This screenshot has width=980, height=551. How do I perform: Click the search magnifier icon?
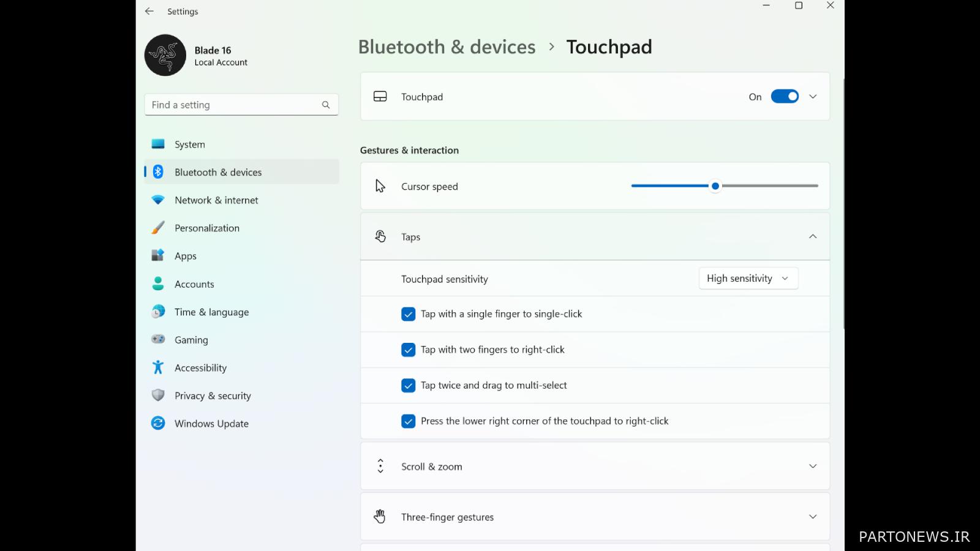[x=326, y=105]
